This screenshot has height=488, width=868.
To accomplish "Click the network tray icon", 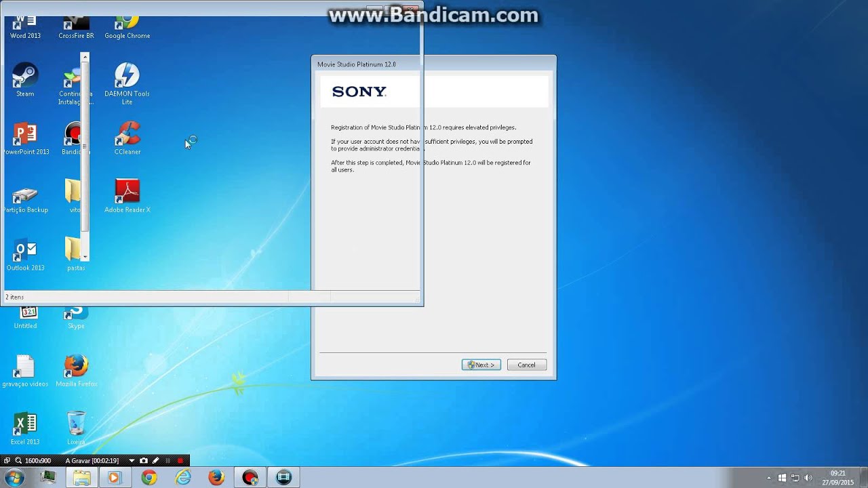I will click(795, 478).
